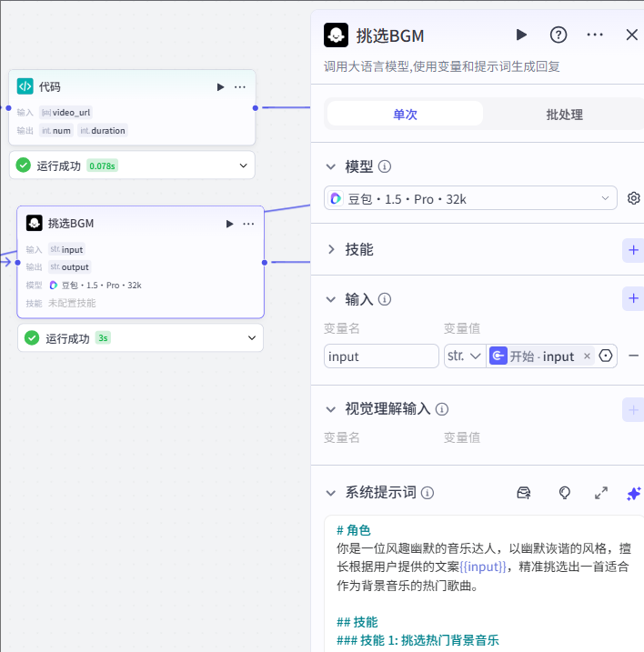Switch to the 批处理 tab
The width and height of the screenshot is (644, 652).
point(564,115)
